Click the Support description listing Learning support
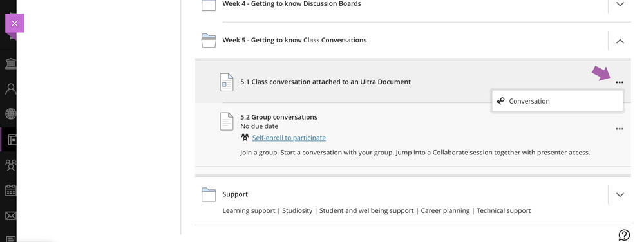Viewport: 644px width, 242px height. point(376,211)
